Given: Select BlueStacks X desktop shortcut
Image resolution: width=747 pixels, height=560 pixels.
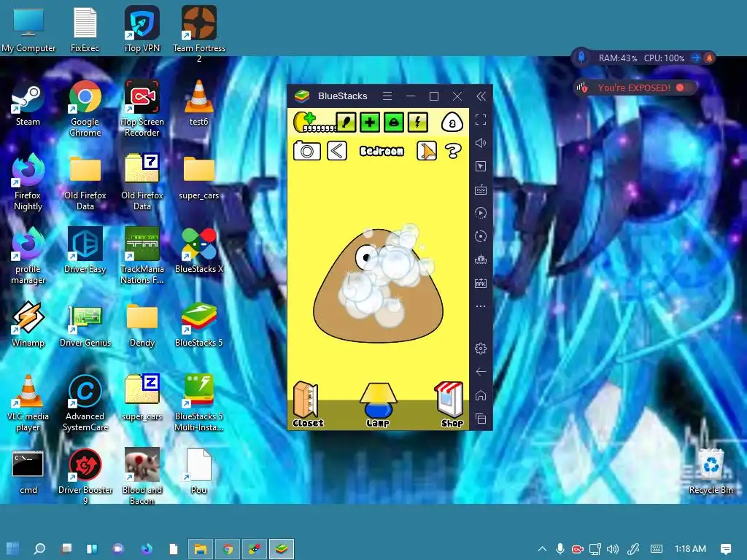Looking at the screenshot, I should point(199,252).
